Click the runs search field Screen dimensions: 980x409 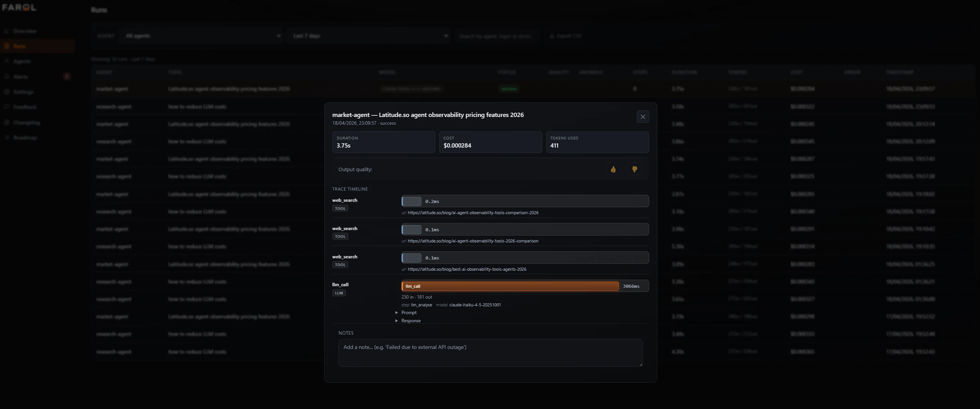point(497,36)
